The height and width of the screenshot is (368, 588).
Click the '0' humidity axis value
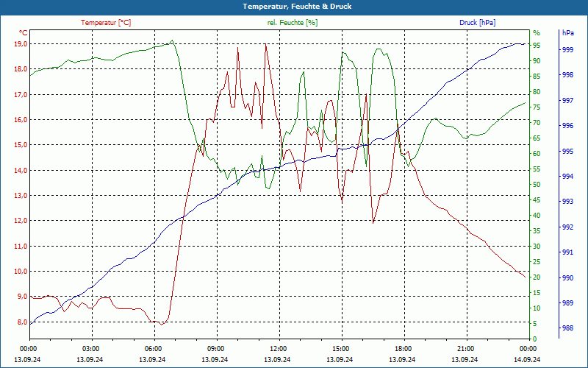coord(535,339)
